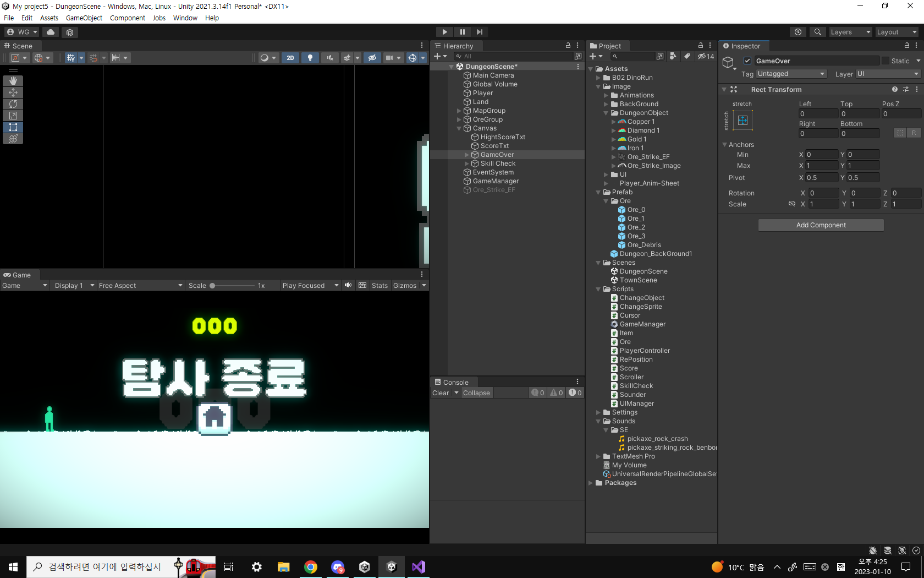Expand the OreGroup object

click(x=459, y=119)
